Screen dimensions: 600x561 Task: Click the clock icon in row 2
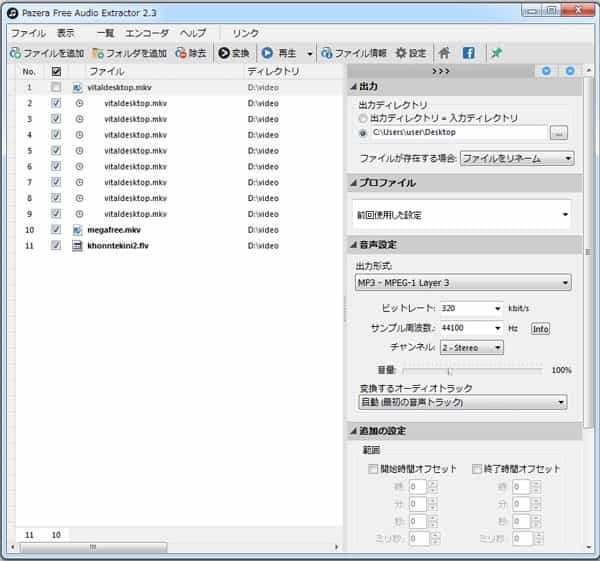pos(79,103)
